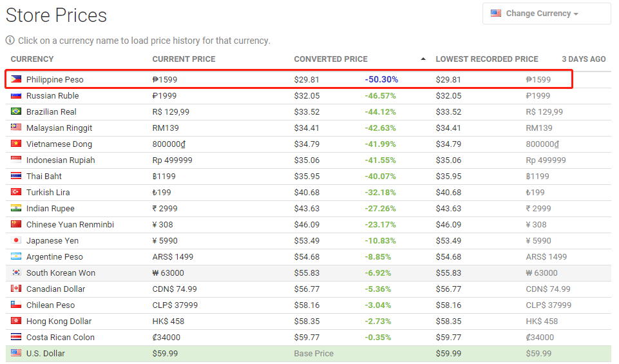Click the ₩ 63000 current price
Image resolution: width=619 pixels, height=364 pixels.
tap(168, 273)
